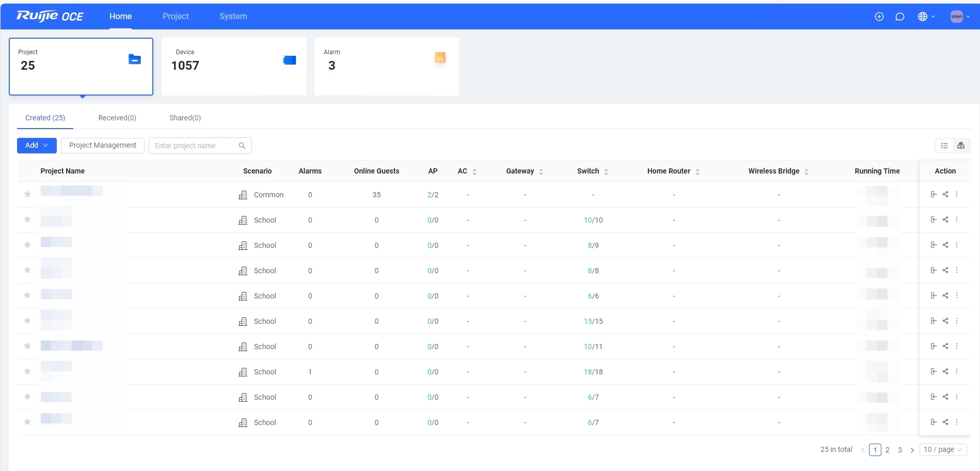Share the project with switch 10/11
Screen dimensions: 980x471
pos(945,346)
